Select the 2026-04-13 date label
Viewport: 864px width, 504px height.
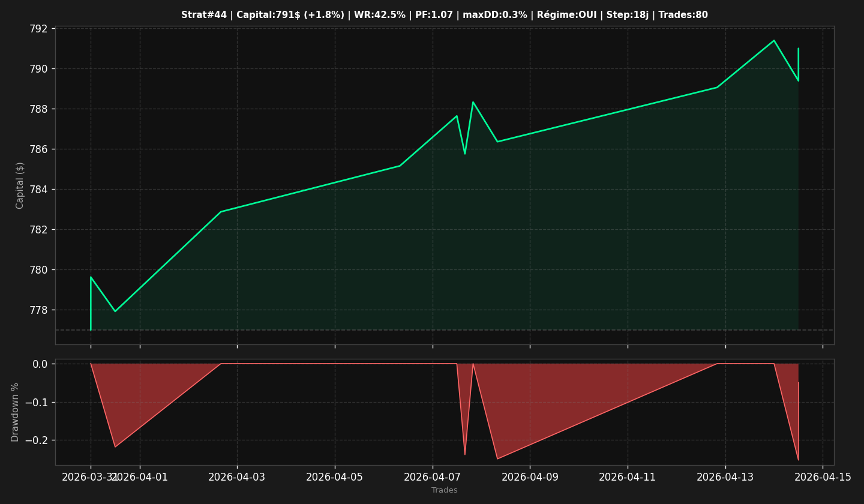[x=725, y=477]
